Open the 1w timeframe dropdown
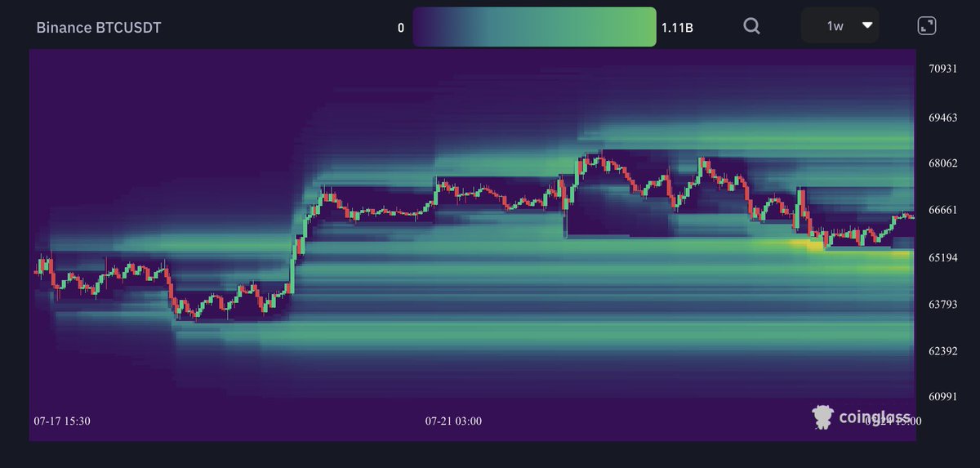This screenshot has width=980, height=468. click(840, 25)
